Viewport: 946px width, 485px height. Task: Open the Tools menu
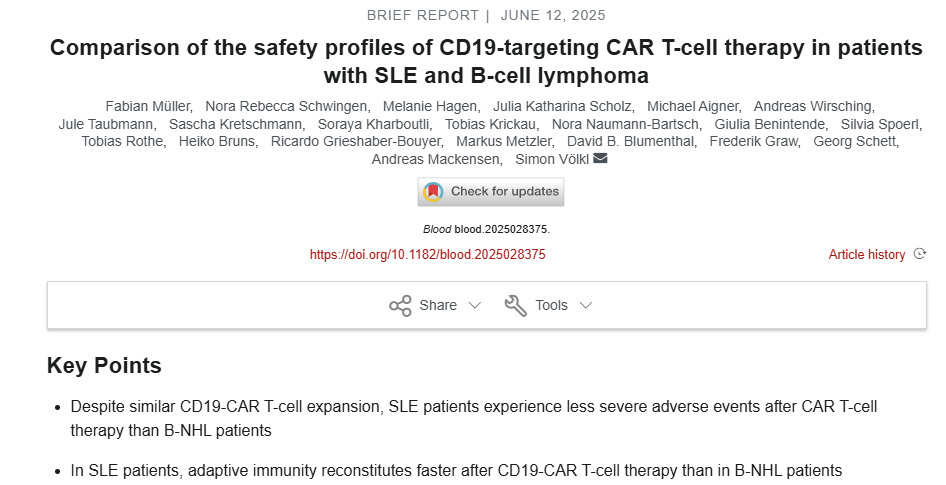[x=551, y=305]
